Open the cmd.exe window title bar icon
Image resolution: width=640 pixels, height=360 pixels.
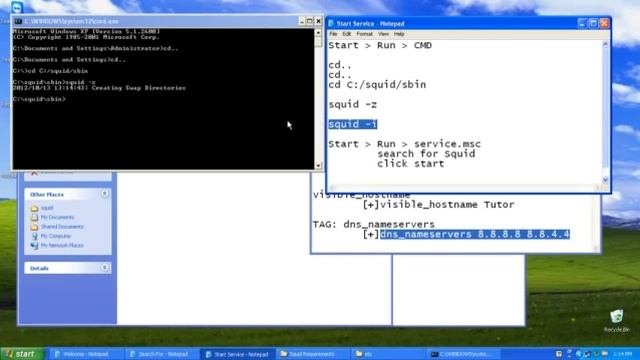[x=18, y=21]
